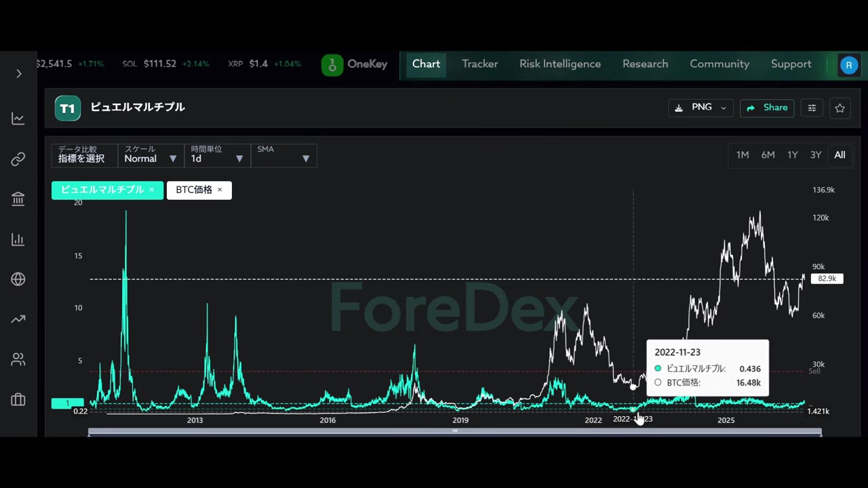Click the Share button
This screenshot has width=868, height=488.
pyautogui.click(x=767, y=108)
